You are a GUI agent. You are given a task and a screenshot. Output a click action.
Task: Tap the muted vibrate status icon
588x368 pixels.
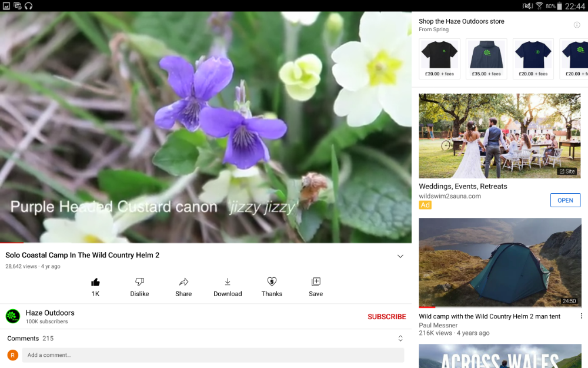point(527,6)
